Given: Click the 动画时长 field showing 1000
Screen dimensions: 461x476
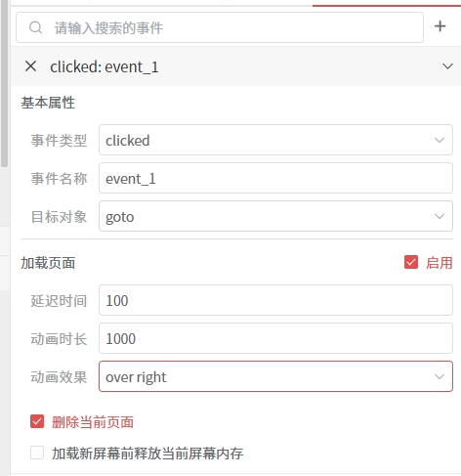Looking at the screenshot, I should pos(275,338).
